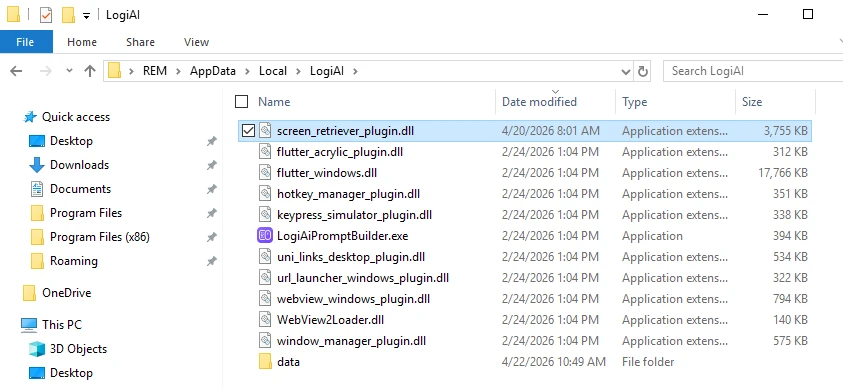Select the Desktop item under This PC
Image resolution: width=843 pixels, height=389 pixels.
click(x=71, y=373)
